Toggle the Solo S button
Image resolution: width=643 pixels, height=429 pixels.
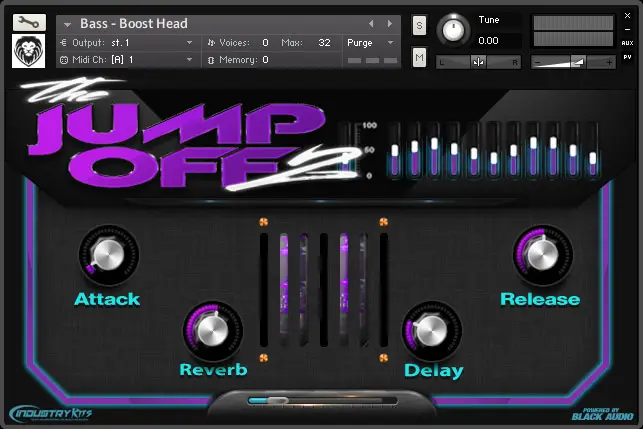(x=419, y=25)
